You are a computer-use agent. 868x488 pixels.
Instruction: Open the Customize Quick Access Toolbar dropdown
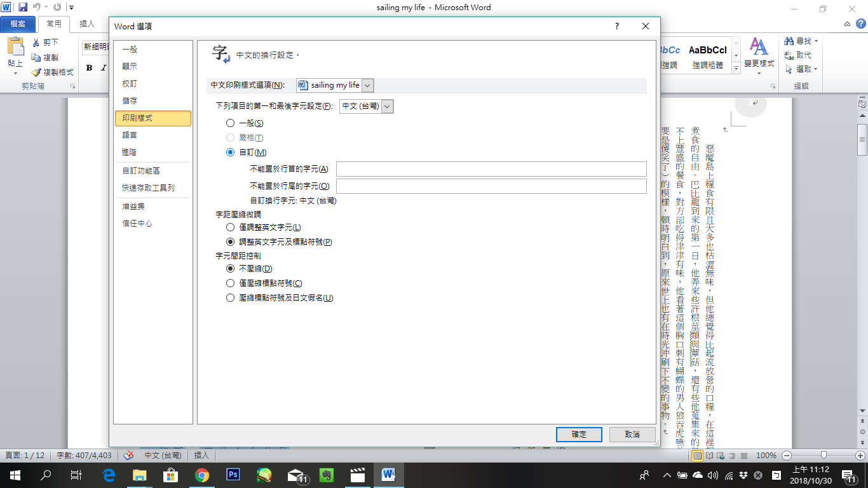[71, 8]
